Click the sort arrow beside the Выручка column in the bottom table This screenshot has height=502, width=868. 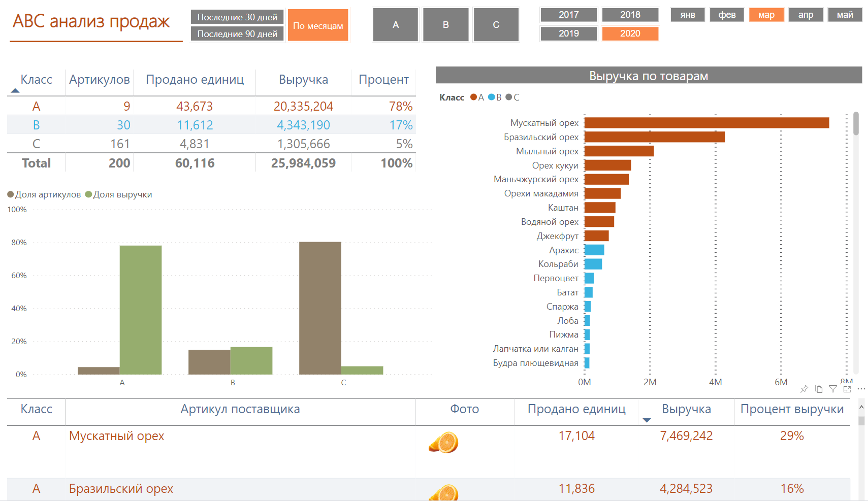coord(647,420)
